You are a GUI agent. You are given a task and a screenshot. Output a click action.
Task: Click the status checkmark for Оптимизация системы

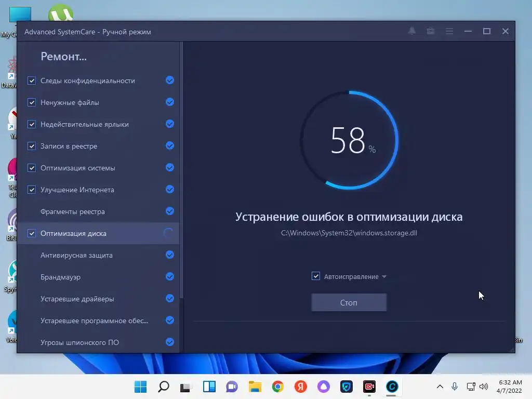click(x=170, y=168)
